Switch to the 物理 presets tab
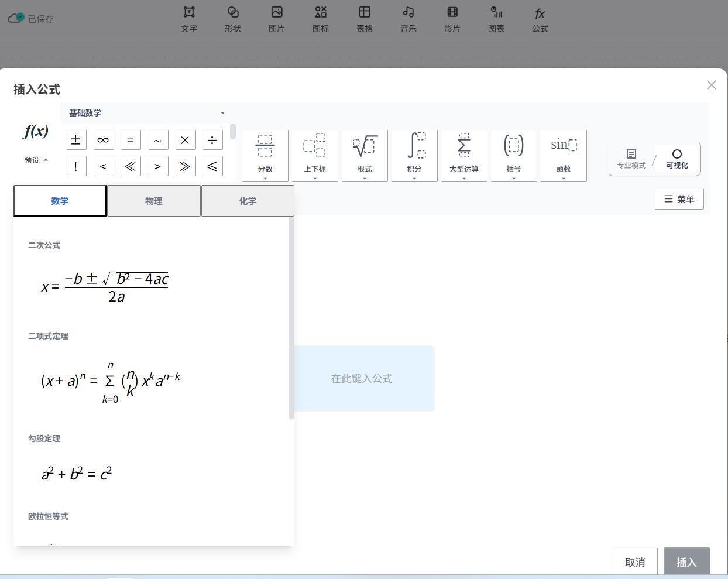728x579 pixels. [154, 201]
